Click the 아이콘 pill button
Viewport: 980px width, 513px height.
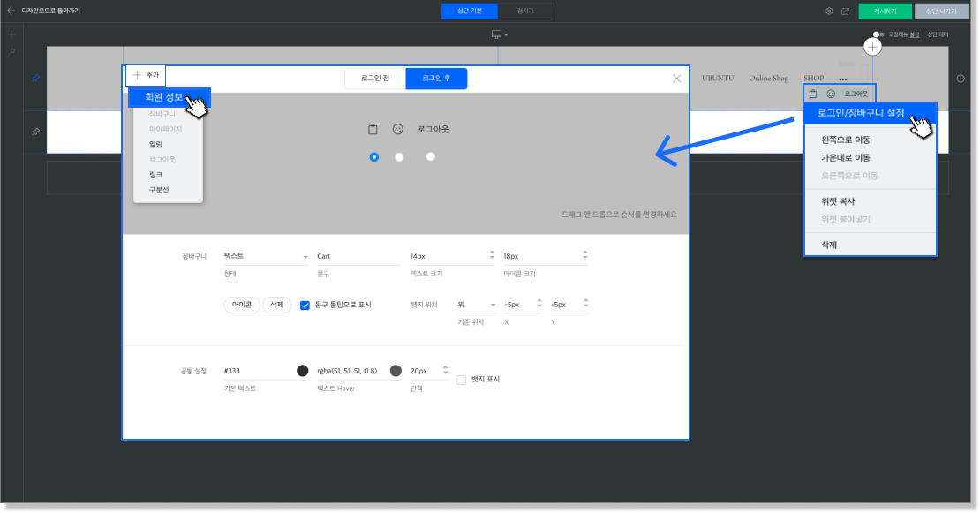pyautogui.click(x=242, y=305)
